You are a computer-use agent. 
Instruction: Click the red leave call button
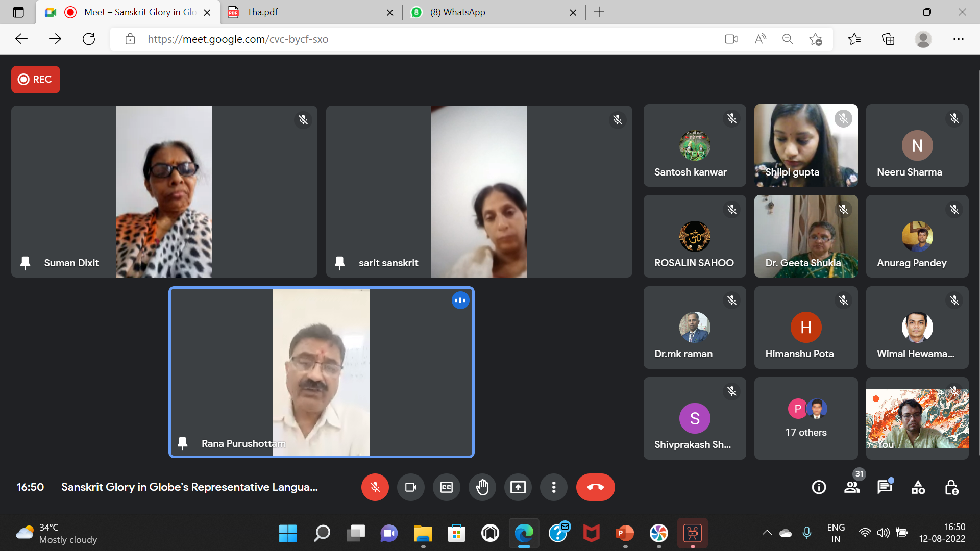[x=595, y=487]
